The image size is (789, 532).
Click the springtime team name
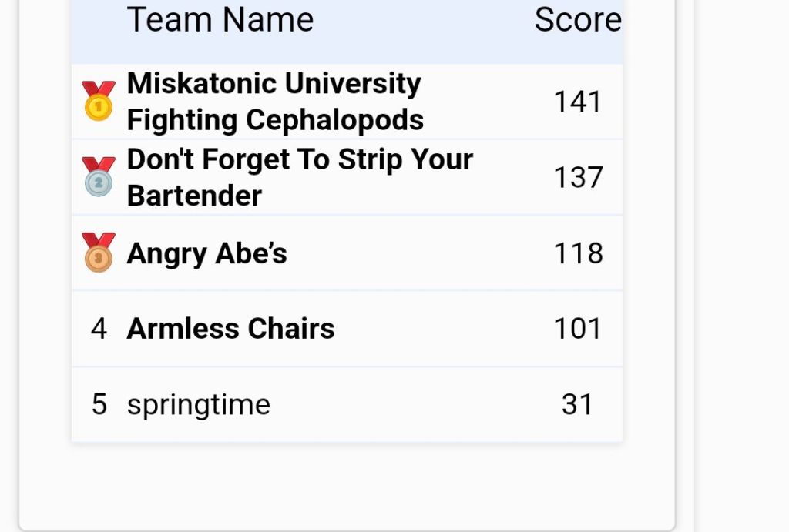point(198,404)
